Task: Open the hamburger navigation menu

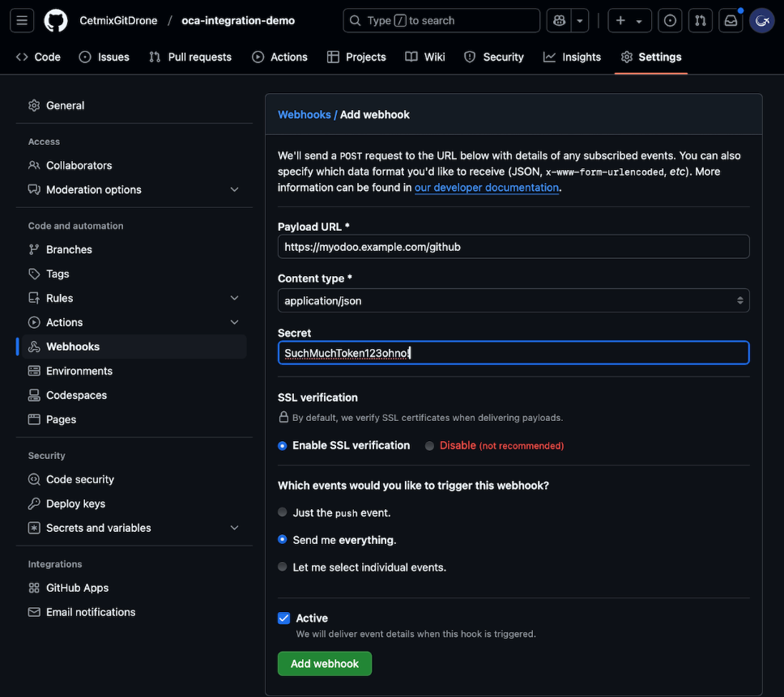Action: click(x=22, y=20)
